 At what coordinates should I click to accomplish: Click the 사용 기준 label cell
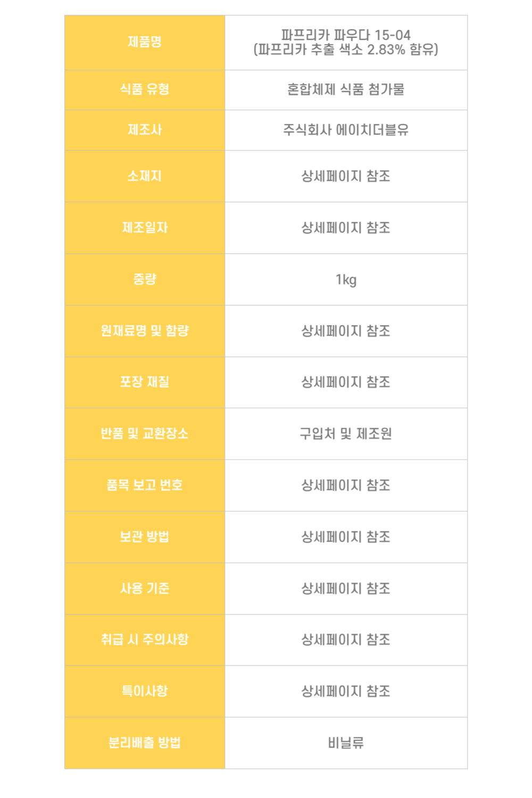pyautogui.click(x=145, y=588)
